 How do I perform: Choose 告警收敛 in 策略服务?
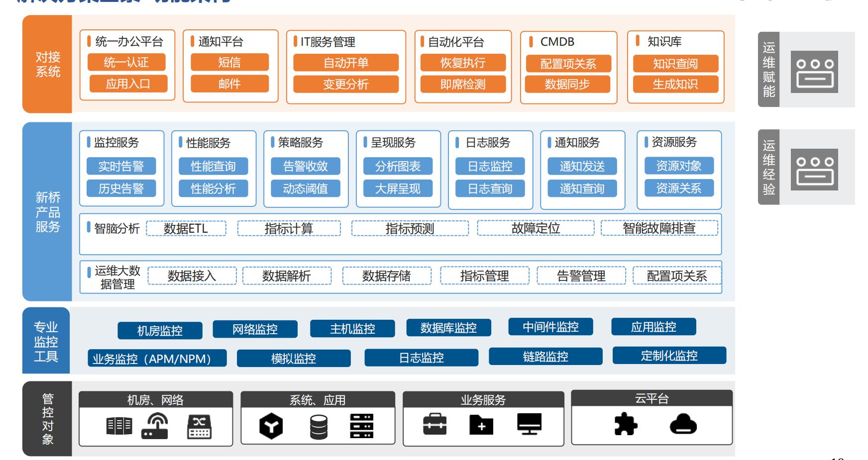[x=306, y=166]
